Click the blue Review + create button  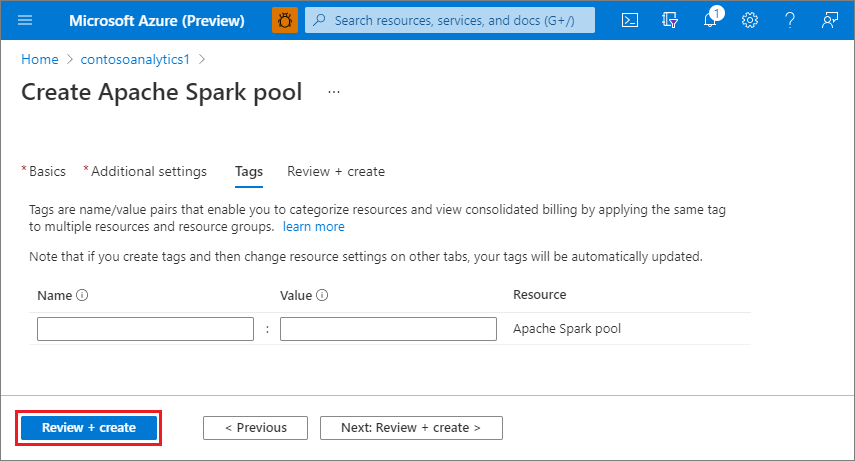[89, 428]
